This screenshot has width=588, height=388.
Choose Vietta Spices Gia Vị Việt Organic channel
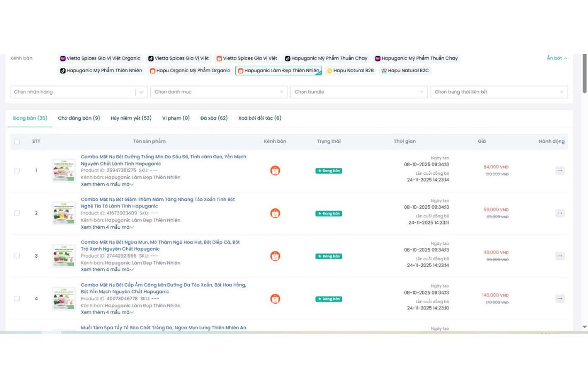[x=100, y=58]
